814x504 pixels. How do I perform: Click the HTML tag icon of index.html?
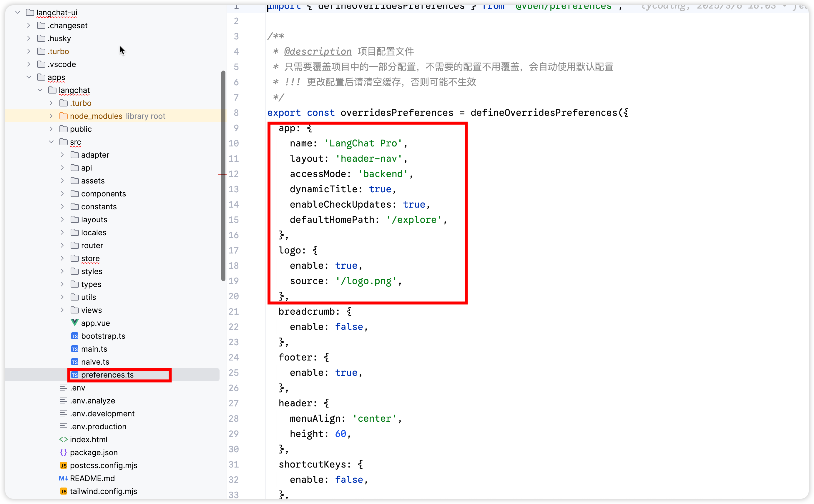[x=63, y=439]
